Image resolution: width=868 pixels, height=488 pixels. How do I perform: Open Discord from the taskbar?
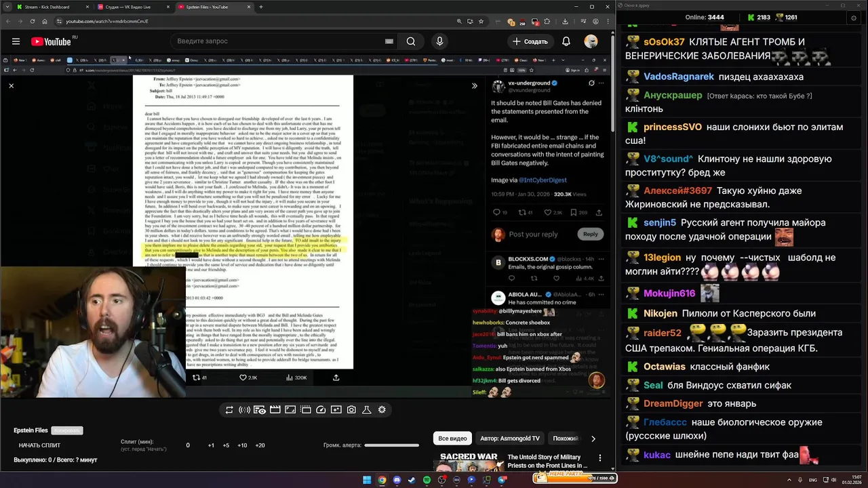(x=397, y=480)
